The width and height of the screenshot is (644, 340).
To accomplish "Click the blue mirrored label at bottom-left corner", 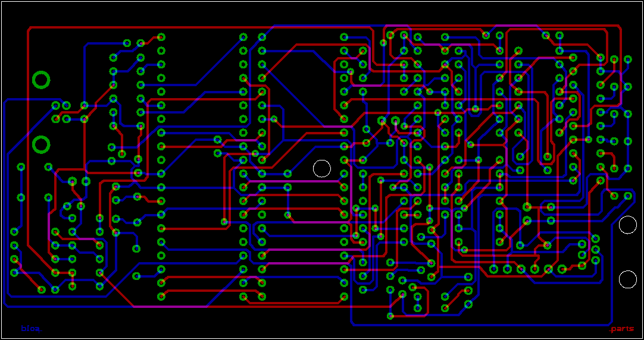I will [32, 329].
